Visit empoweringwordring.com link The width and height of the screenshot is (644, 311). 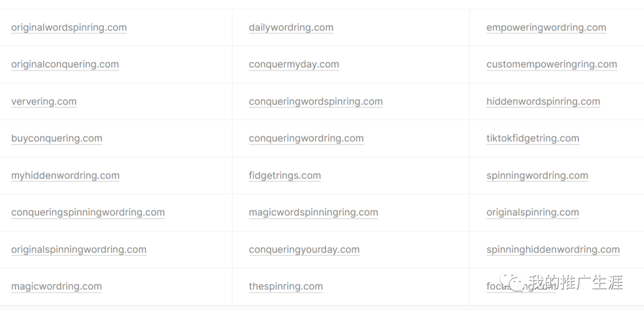point(546,27)
